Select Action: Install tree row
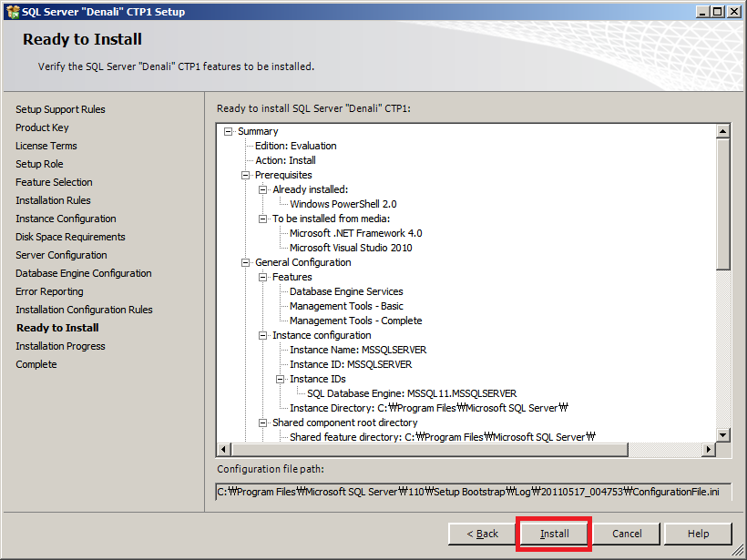 point(285,160)
